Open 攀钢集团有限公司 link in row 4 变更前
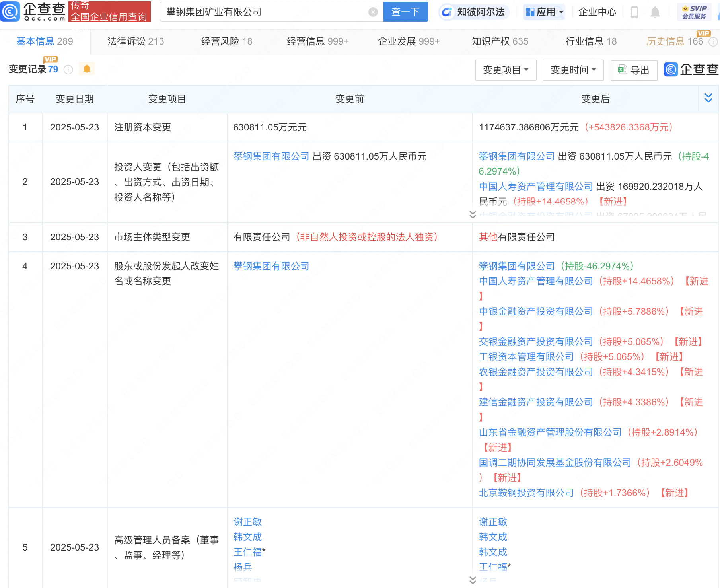Viewport: 720px width, 588px height. 271,266
